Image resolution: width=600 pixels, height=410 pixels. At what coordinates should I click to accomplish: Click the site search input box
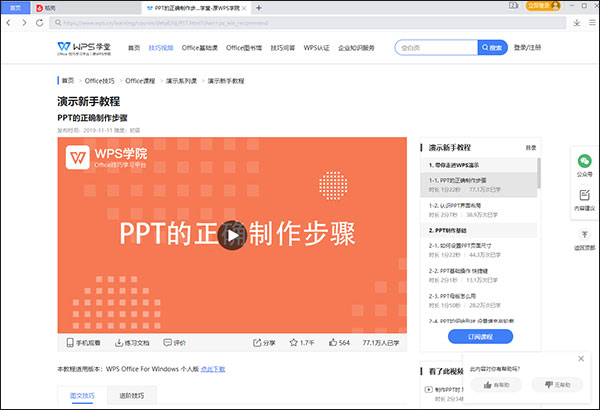coord(436,47)
